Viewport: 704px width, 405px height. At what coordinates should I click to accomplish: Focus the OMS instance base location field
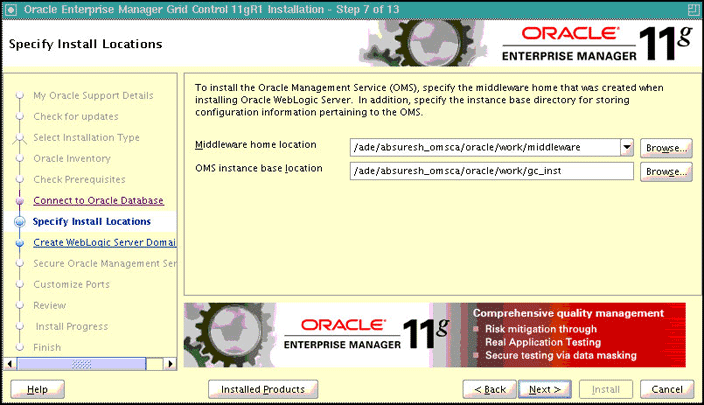click(492, 171)
